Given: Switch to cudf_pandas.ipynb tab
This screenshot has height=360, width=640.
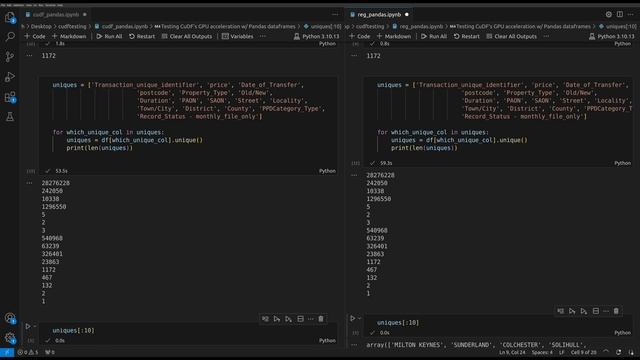Looking at the screenshot, I should click(56, 14).
